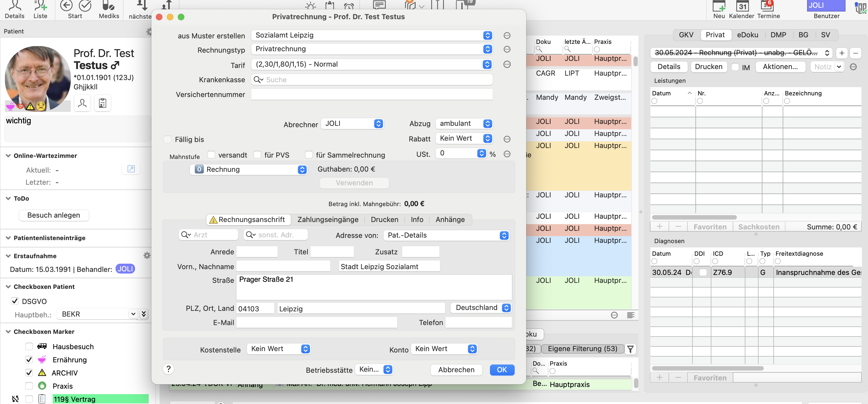
Task: Open the Abrechner JOLI dropdown
Action: click(x=353, y=124)
